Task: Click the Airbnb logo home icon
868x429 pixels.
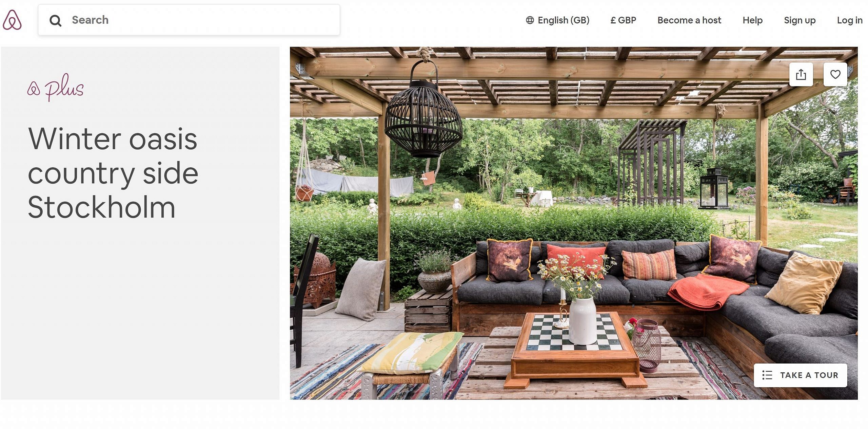Action: coord(12,20)
